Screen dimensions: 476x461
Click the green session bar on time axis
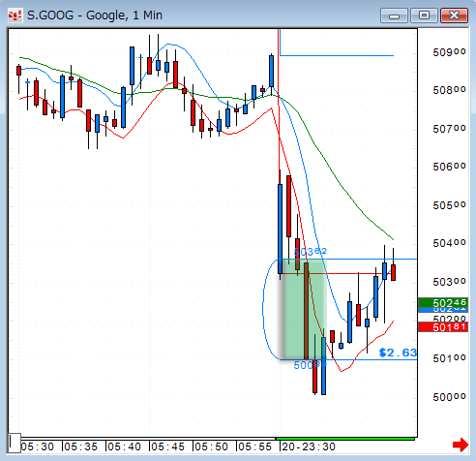345,439
